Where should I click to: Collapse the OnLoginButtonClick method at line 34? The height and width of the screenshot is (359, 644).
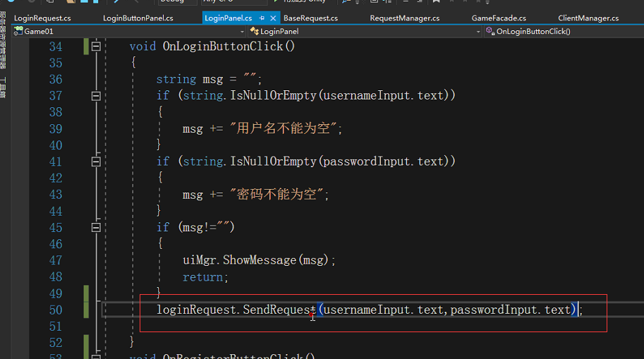click(x=96, y=47)
